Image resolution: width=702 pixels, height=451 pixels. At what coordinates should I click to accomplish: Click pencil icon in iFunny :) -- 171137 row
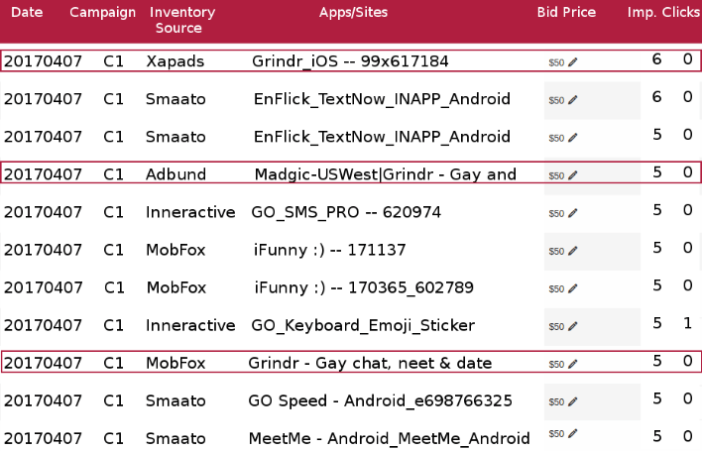coord(573,251)
